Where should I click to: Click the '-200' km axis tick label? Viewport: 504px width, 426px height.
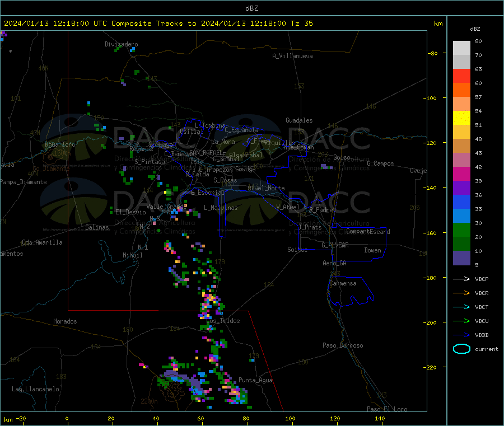pos(430,322)
